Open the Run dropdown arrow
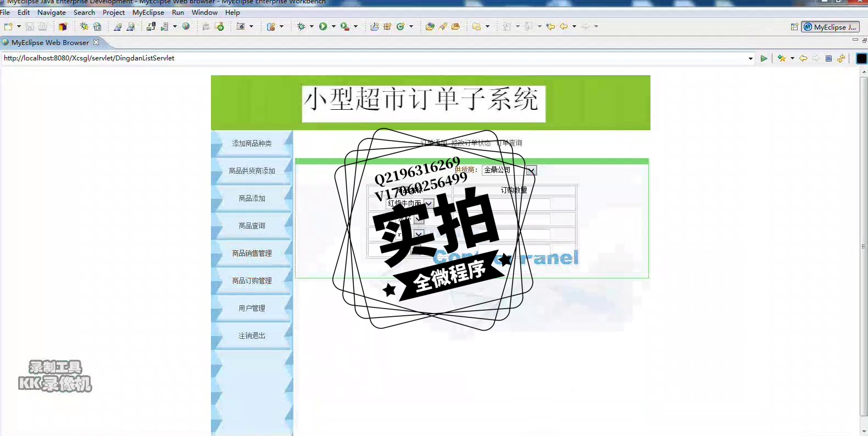The width and height of the screenshot is (868, 436). 333,26
